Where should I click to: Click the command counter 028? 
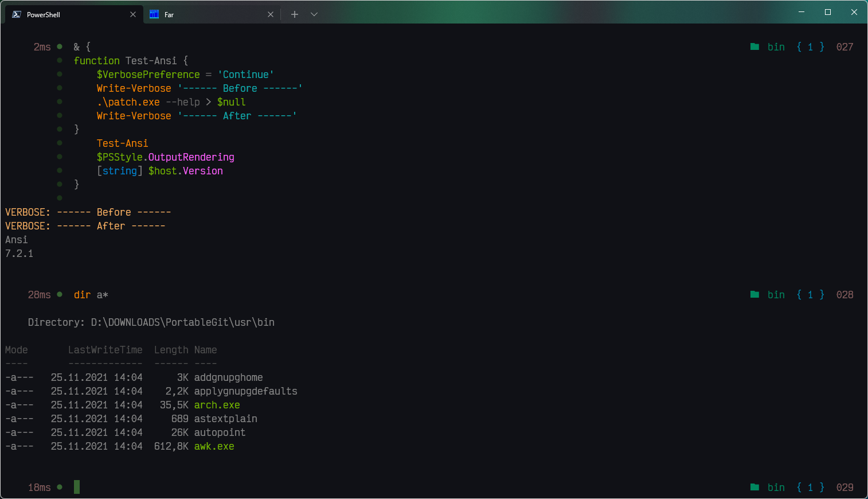point(844,294)
